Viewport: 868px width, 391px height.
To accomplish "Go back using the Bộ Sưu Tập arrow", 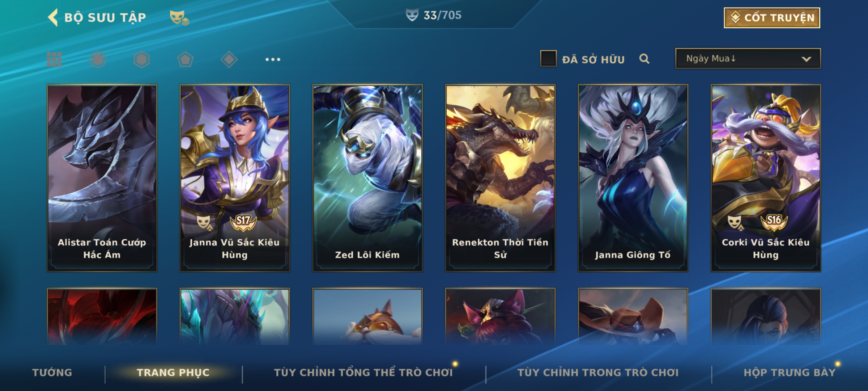I will tap(53, 17).
